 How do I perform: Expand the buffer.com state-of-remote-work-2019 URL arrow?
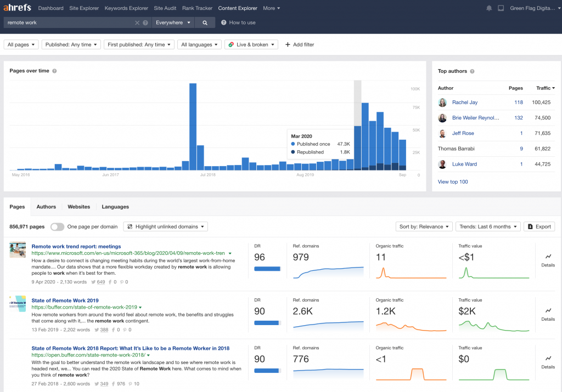coord(140,308)
